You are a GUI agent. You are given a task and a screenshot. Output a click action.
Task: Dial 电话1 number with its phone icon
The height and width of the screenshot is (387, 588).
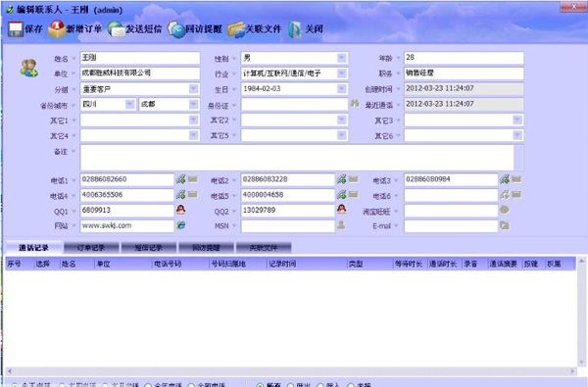pos(181,179)
